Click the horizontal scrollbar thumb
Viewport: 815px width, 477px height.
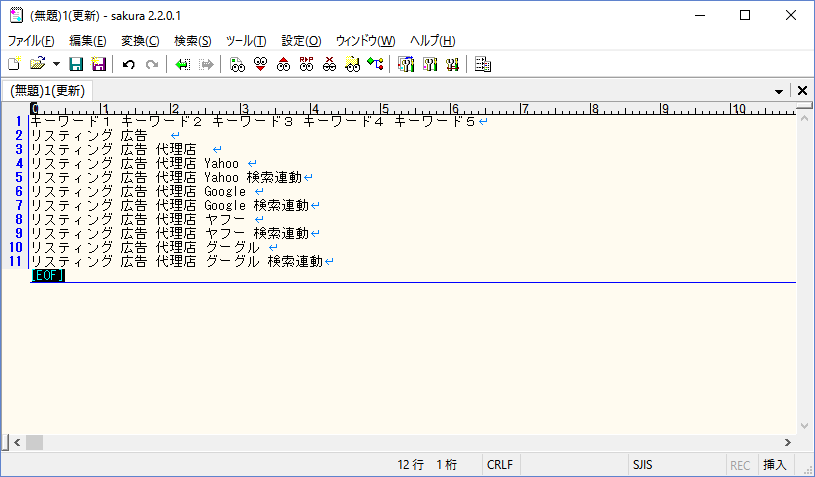34,443
